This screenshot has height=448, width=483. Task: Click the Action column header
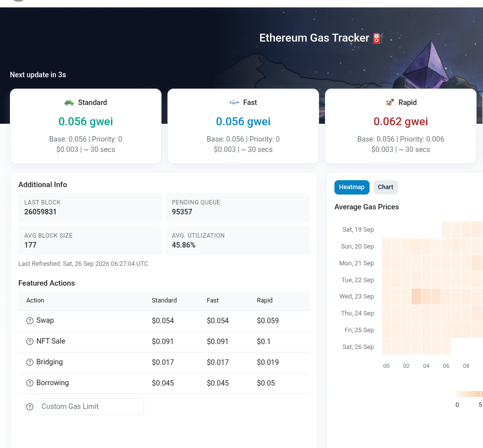(35, 300)
